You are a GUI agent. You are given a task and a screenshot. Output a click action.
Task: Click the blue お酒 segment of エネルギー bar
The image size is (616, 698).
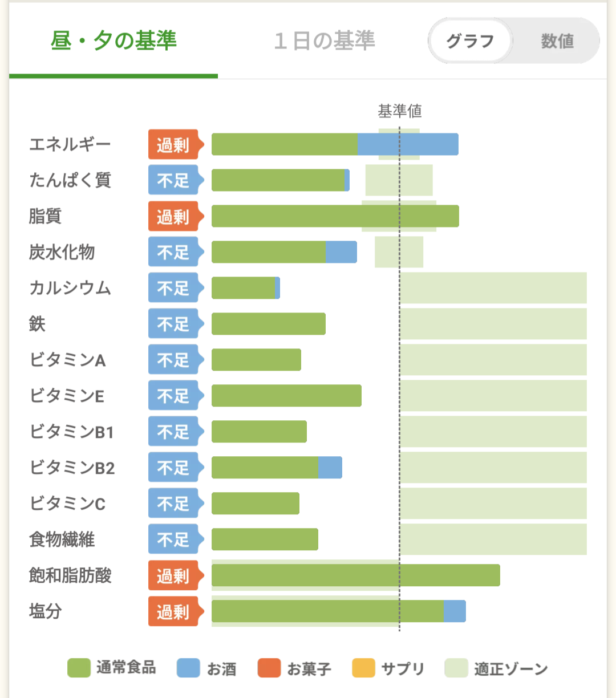point(408,144)
